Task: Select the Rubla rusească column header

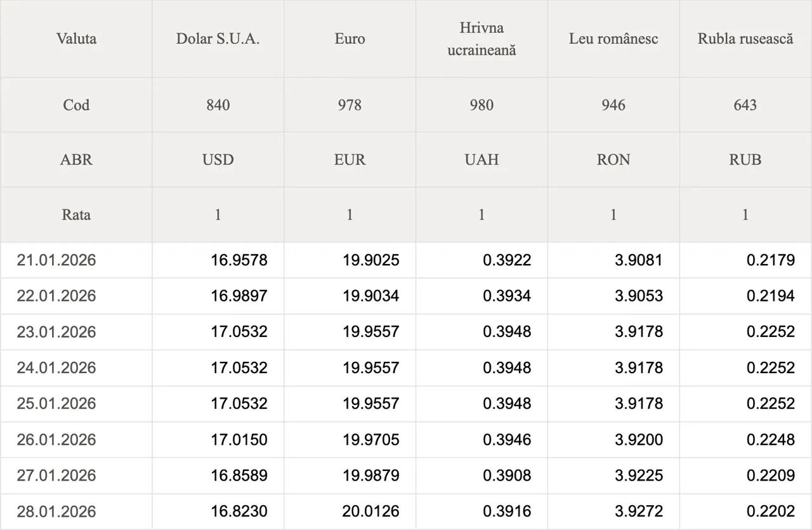Action: [x=745, y=39]
